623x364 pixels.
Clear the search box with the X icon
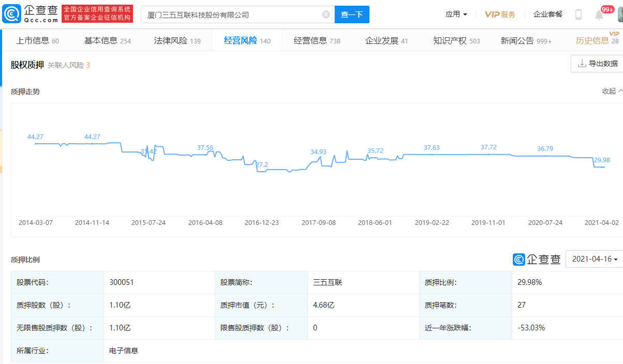pyautogui.click(x=326, y=14)
